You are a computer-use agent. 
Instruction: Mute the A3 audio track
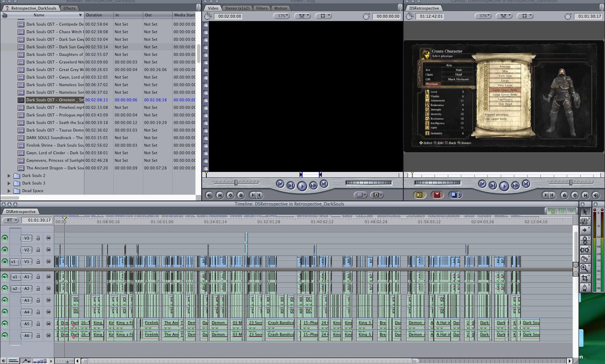[x=5, y=300]
